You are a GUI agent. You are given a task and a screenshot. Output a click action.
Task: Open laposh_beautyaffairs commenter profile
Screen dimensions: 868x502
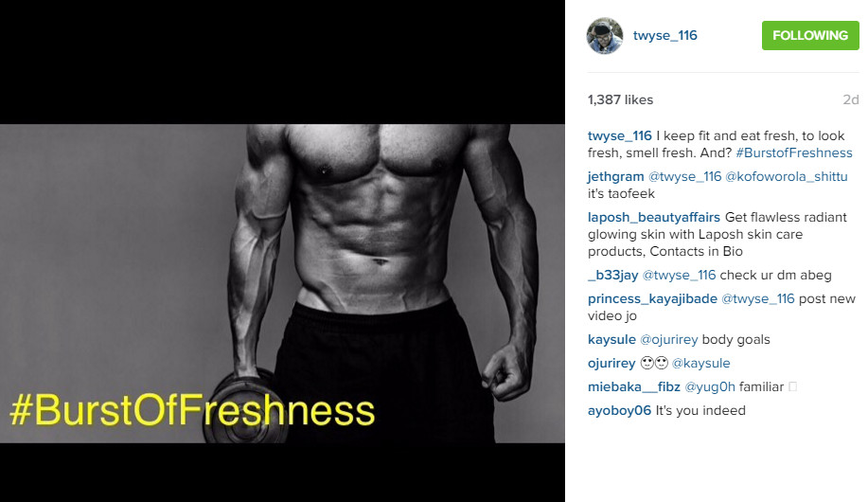(654, 217)
